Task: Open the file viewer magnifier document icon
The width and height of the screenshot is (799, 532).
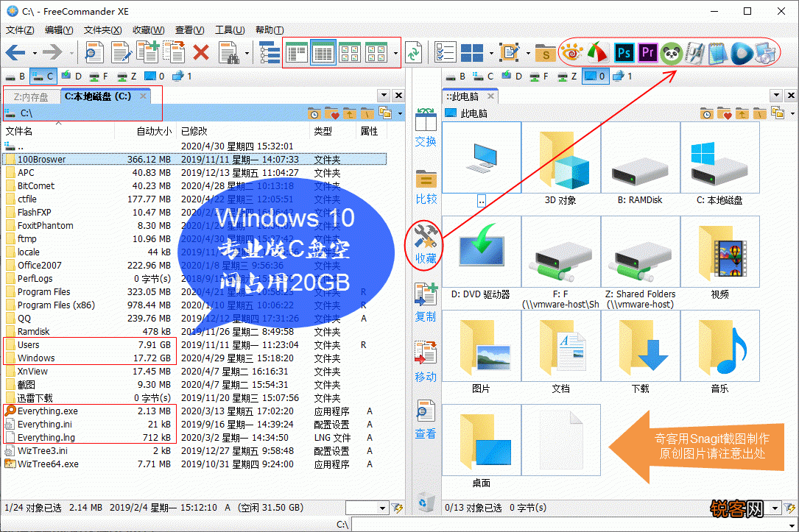Action: (94, 52)
